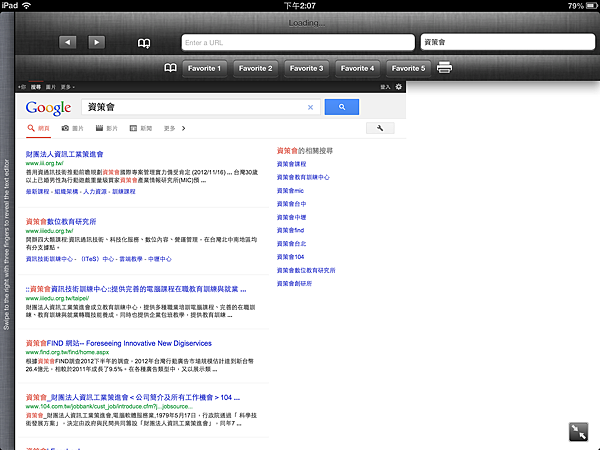
Task: Switch to the news results tab
Action: pos(141,129)
